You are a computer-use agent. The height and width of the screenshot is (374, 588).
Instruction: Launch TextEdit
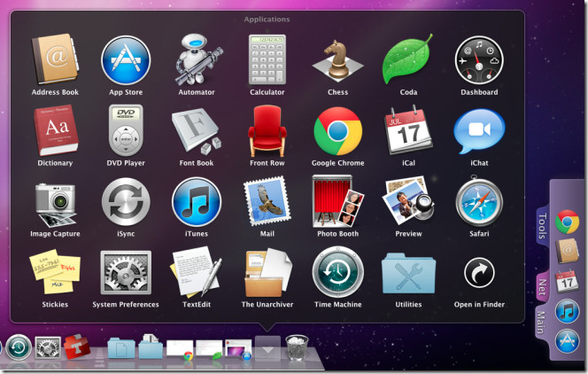[x=196, y=271]
